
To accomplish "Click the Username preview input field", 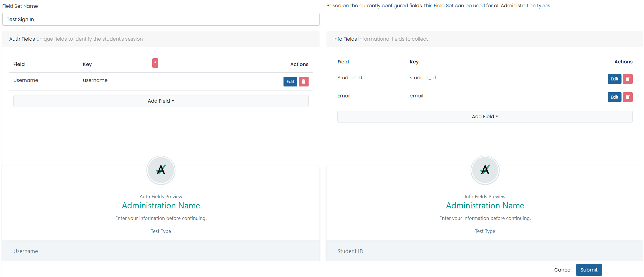I will (x=161, y=251).
